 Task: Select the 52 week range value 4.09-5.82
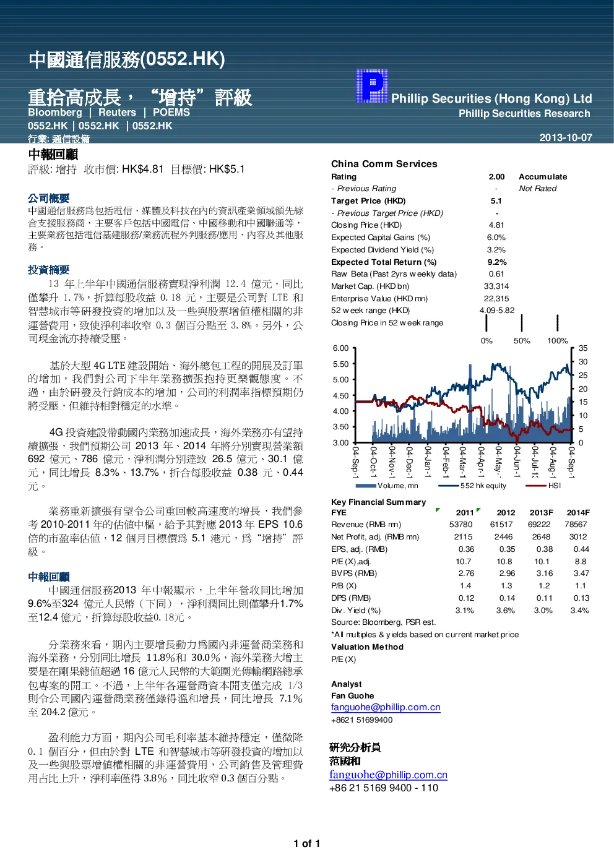tap(497, 311)
